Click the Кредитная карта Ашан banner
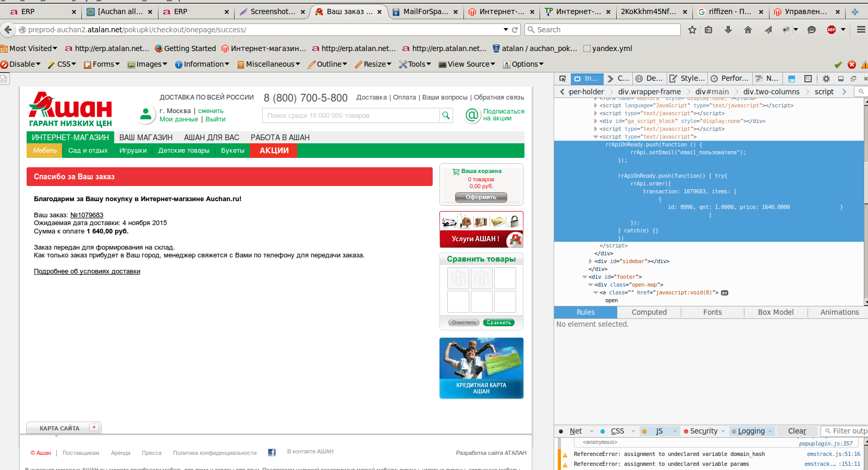This screenshot has height=470, width=868. point(481,368)
